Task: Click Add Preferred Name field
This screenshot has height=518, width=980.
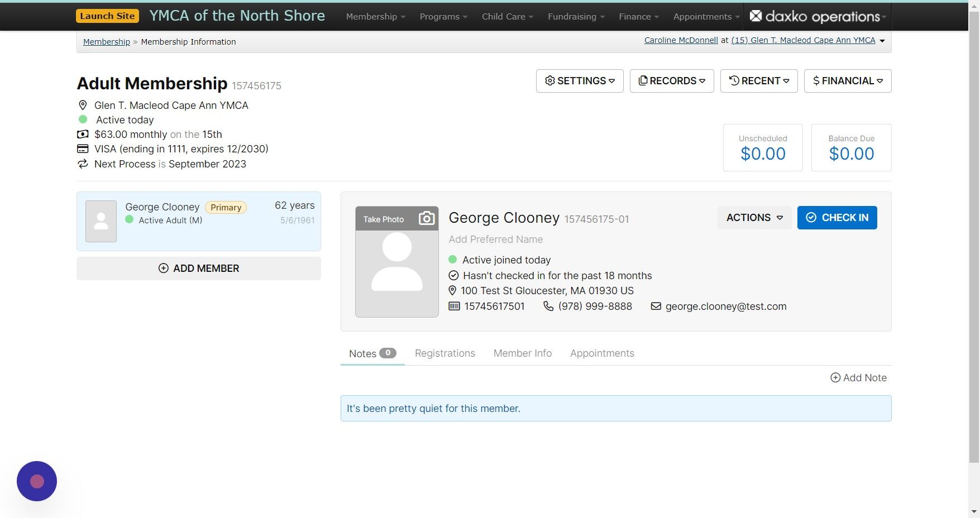Action: [496, 239]
